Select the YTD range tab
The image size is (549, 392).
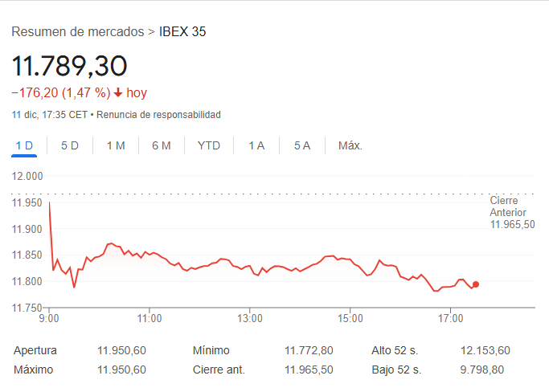pyautogui.click(x=209, y=145)
